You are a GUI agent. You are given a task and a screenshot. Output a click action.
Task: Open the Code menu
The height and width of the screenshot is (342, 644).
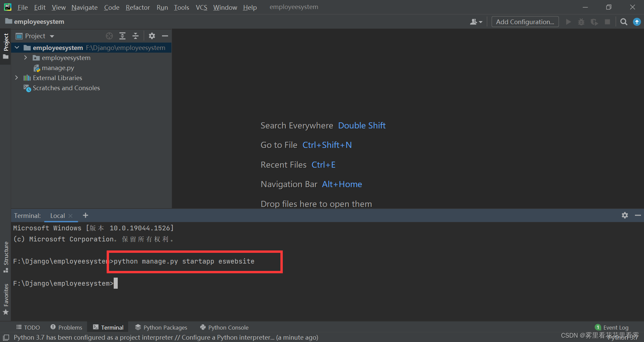point(112,7)
